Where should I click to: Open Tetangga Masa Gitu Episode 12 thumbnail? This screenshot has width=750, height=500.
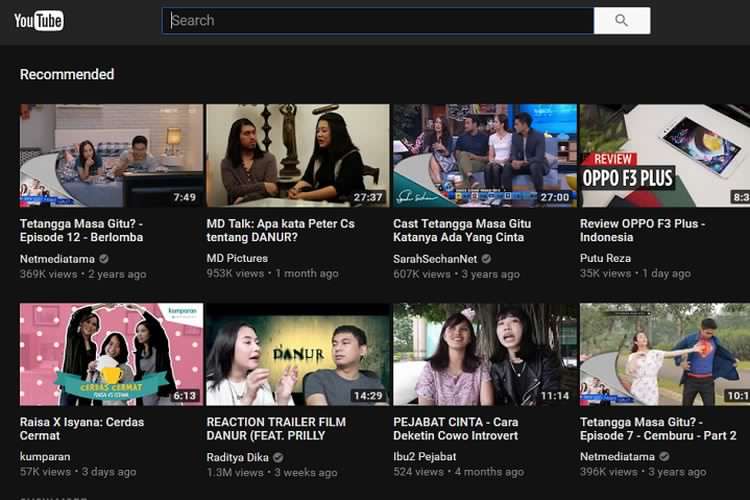click(x=111, y=155)
